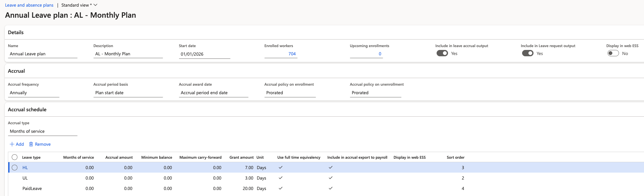
Task: Edit the Description field AL - Monthly Plan
Action: [128, 54]
